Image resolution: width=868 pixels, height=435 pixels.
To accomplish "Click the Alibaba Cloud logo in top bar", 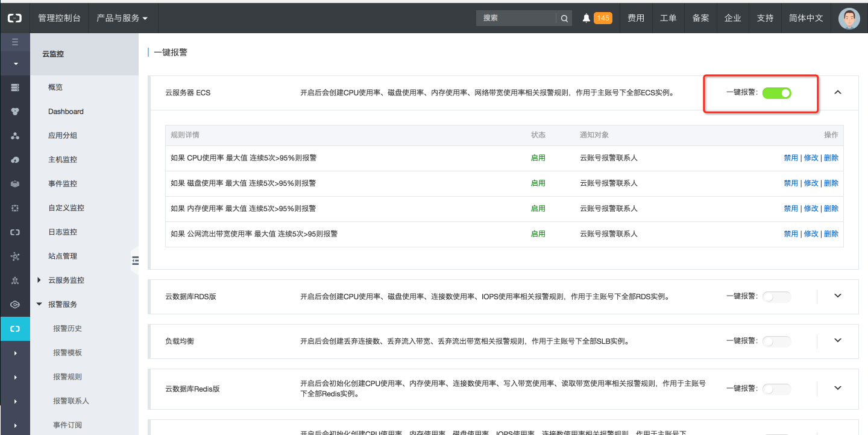I will click(14, 18).
